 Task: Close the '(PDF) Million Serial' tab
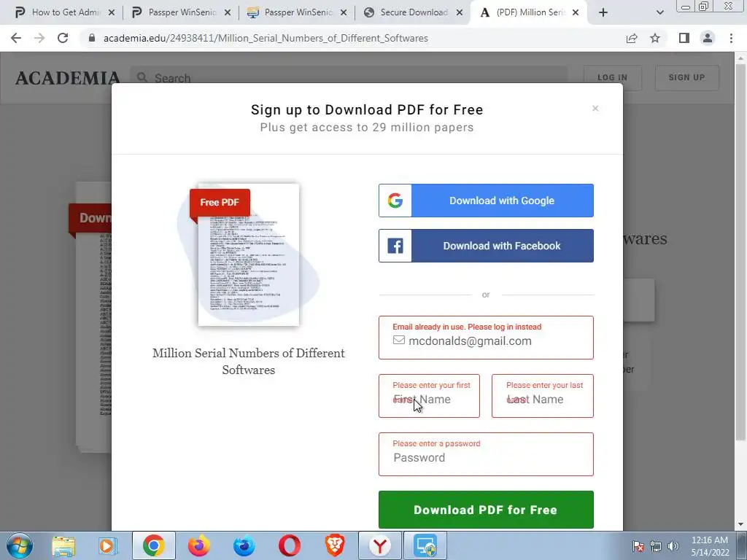point(576,13)
